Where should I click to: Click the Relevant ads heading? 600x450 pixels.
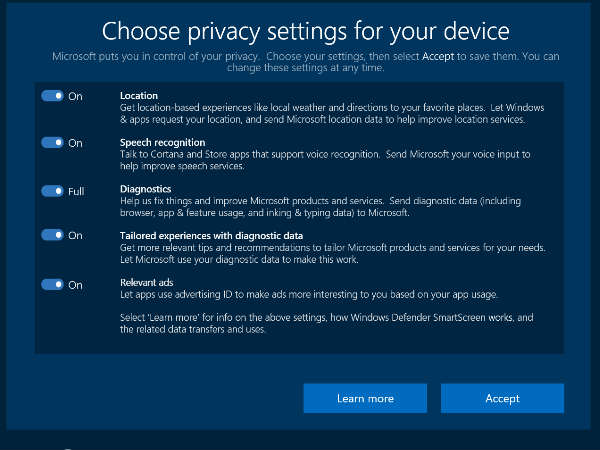(x=146, y=283)
